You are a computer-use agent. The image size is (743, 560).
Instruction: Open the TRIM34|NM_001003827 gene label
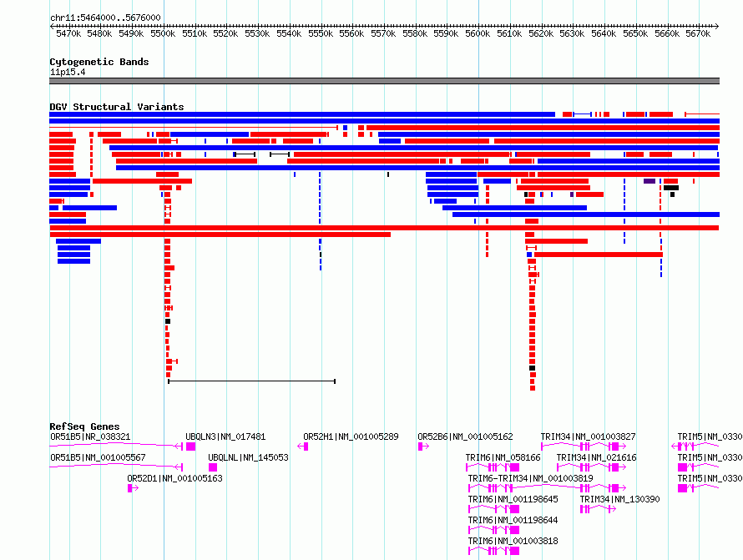coord(588,436)
